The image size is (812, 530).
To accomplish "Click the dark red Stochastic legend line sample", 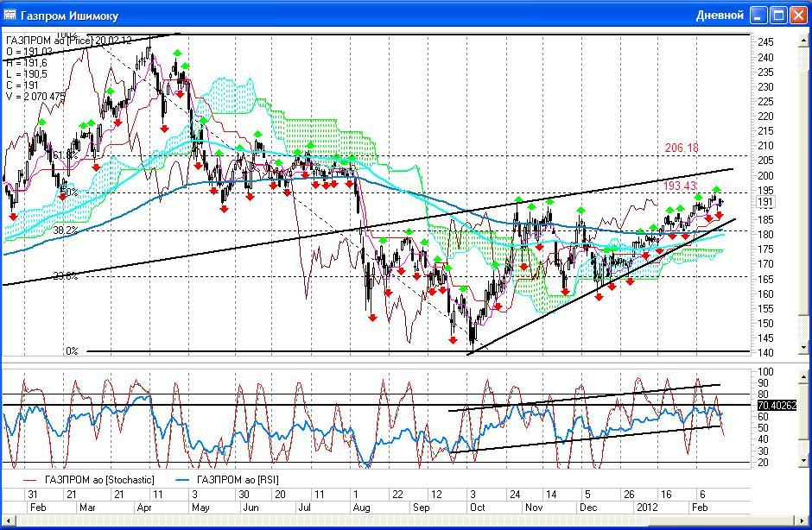I will [30, 480].
